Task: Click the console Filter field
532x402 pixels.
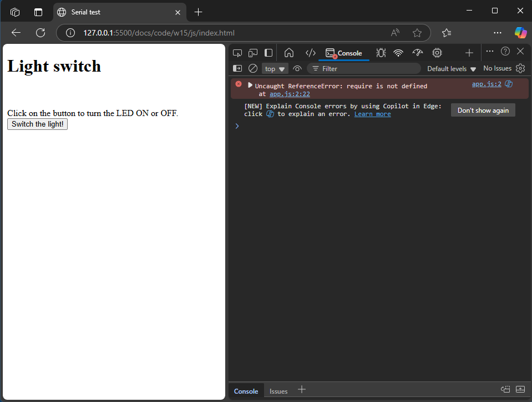Action: 364,69
